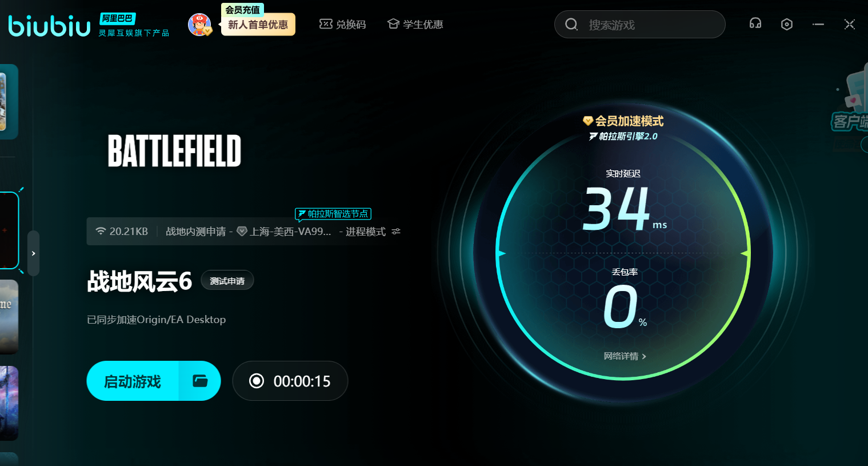Open the 上海-美西-VA99 node selector
Screen dimensions: 868x466
point(285,232)
